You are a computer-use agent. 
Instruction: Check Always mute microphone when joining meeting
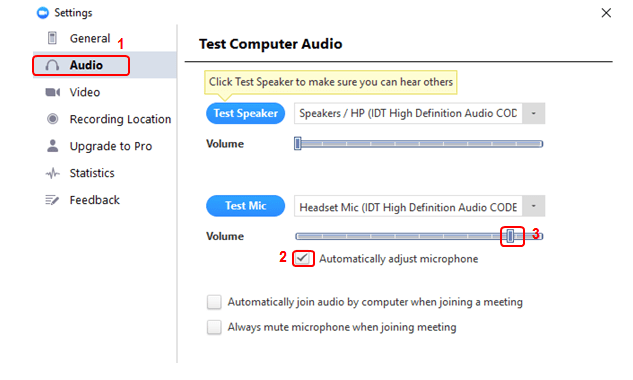click(214, 327)
